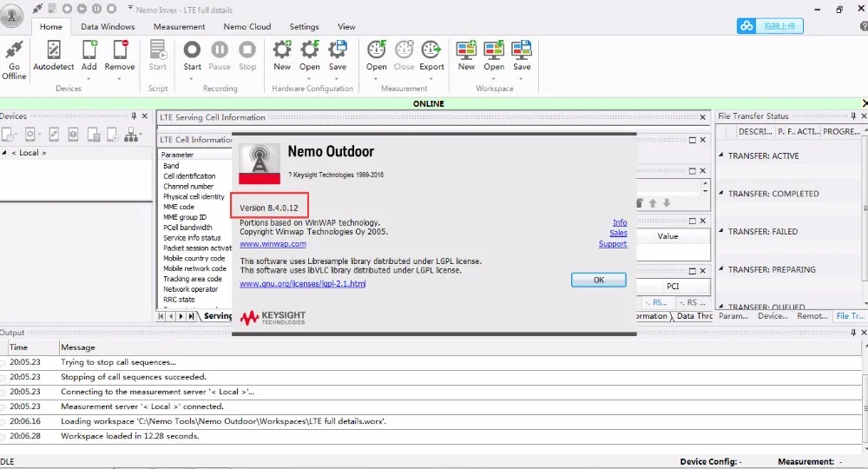The height and width of the screenshot is (469, 868).
Task: Pause the recording
Action: tap(220, 50)
